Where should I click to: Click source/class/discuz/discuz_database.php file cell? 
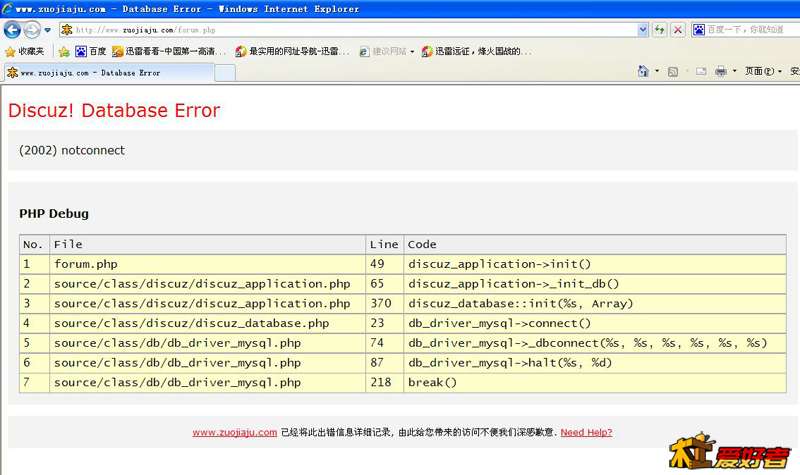pyautogui.click(x=208, y=323)
